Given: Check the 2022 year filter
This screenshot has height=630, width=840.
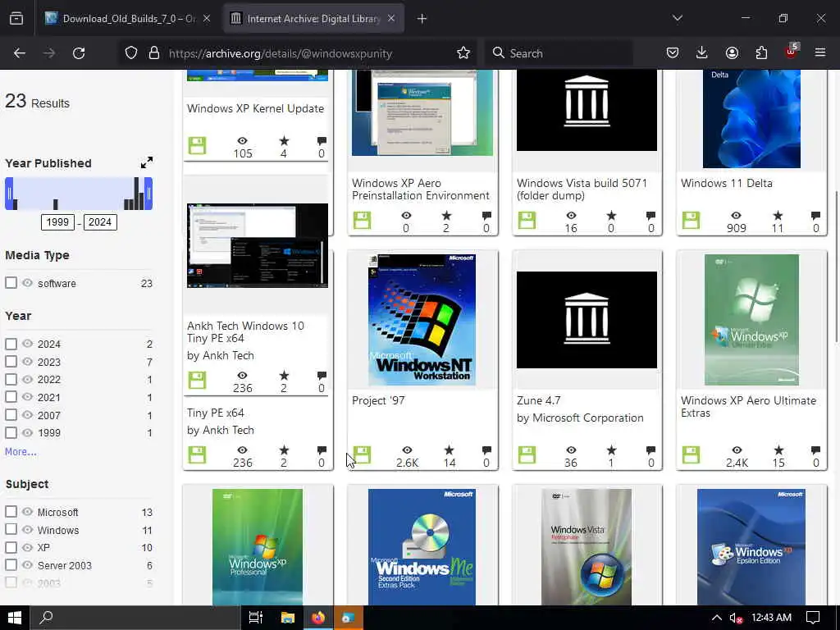Looking at the screenshot, I should pos(11,379).
